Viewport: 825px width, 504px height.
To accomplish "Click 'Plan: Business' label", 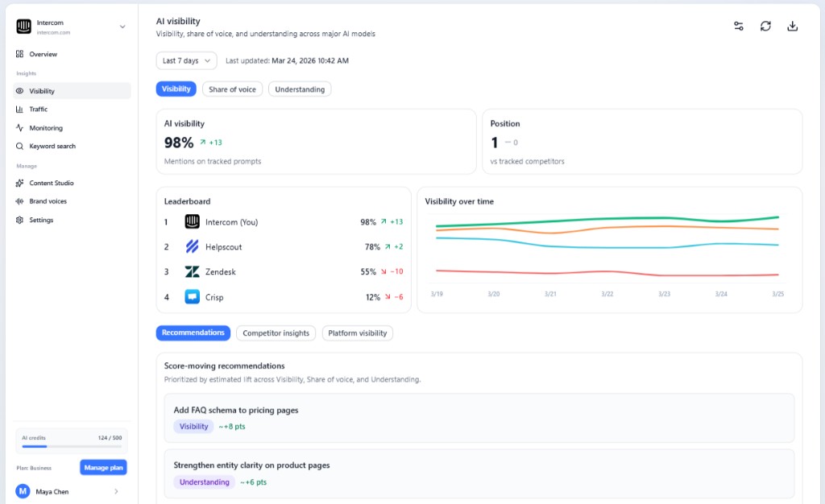I will click(34, 468).
